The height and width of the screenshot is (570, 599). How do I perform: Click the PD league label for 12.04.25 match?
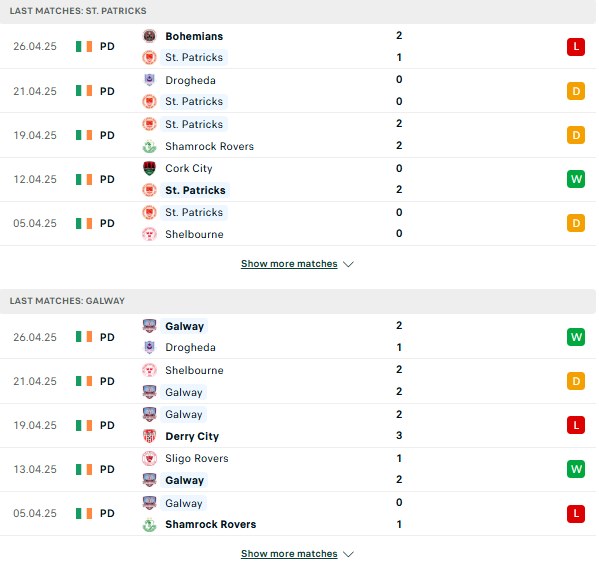pos(107,179)
